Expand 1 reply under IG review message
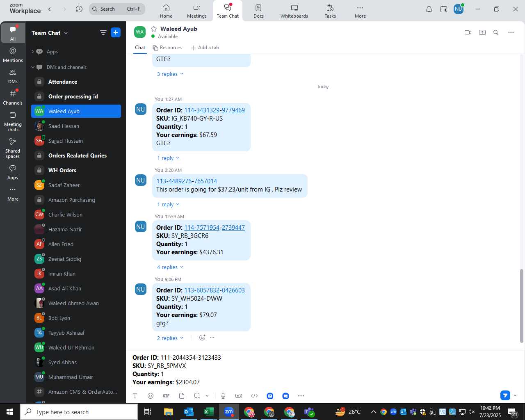Screen dimensions: 525x420 click(x=168, y=205)
